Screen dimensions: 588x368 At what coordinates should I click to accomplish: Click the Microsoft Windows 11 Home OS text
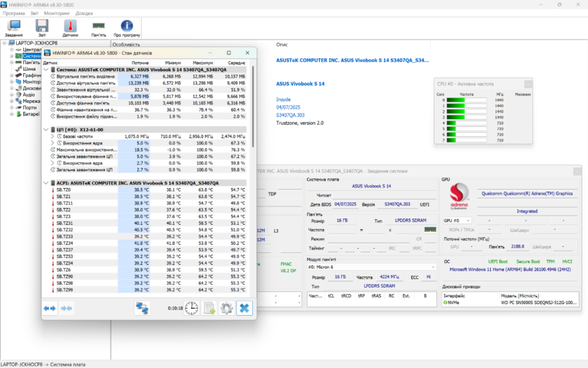510,269
